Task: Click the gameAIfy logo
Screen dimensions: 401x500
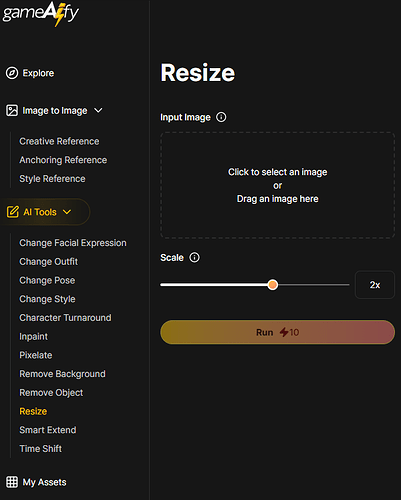Action: click(x=41, y=14)
